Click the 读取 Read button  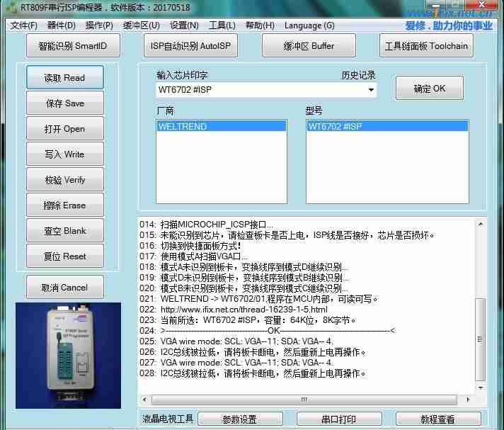(x=64, y=78)
